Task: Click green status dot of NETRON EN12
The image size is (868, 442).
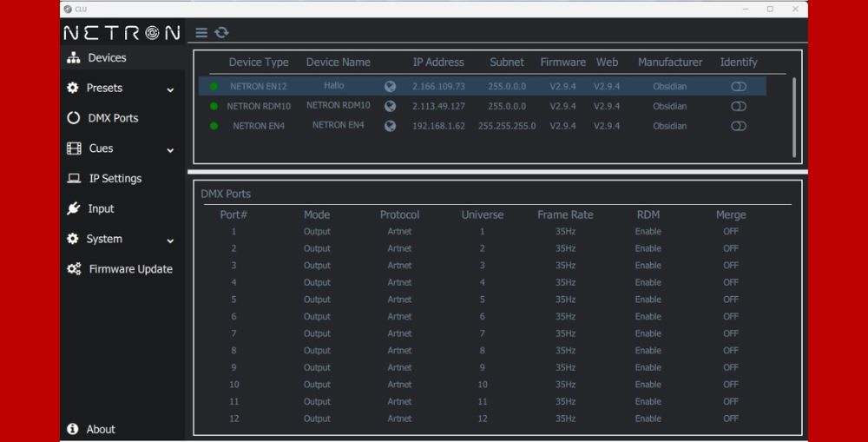Action: click(x=214, y=87)
